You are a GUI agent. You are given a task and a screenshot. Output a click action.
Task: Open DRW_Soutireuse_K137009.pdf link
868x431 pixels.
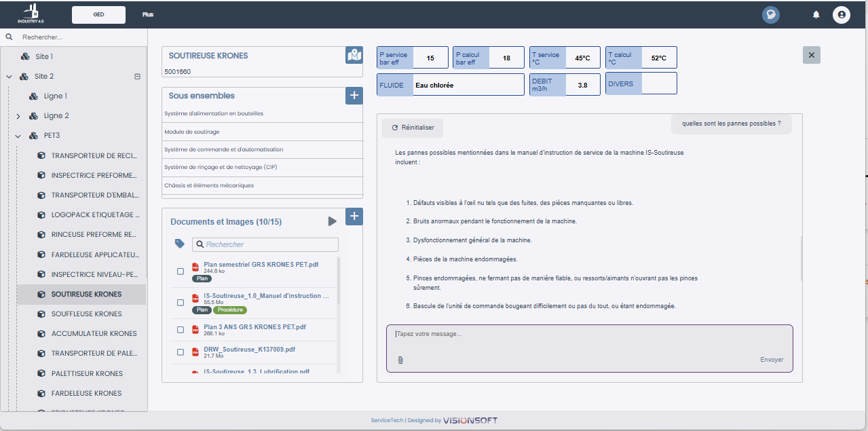tap(249, 350)
